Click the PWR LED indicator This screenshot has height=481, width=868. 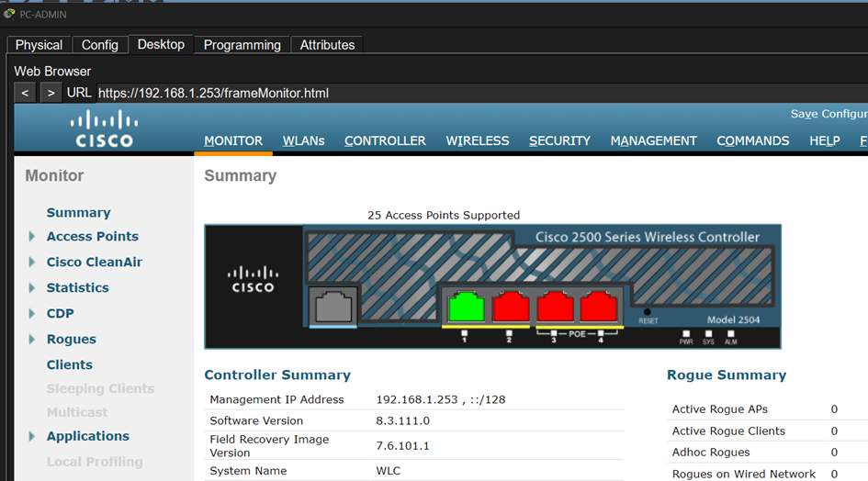coord(686,334)
